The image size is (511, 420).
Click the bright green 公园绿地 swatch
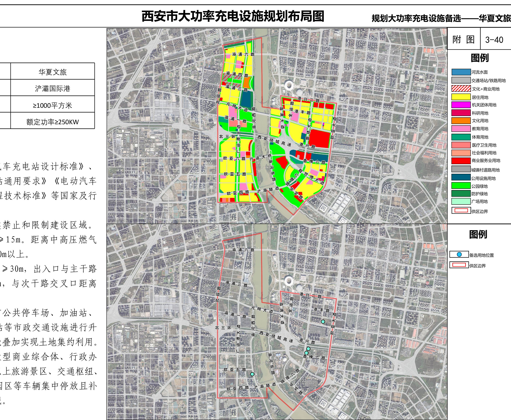coord(461,185)
